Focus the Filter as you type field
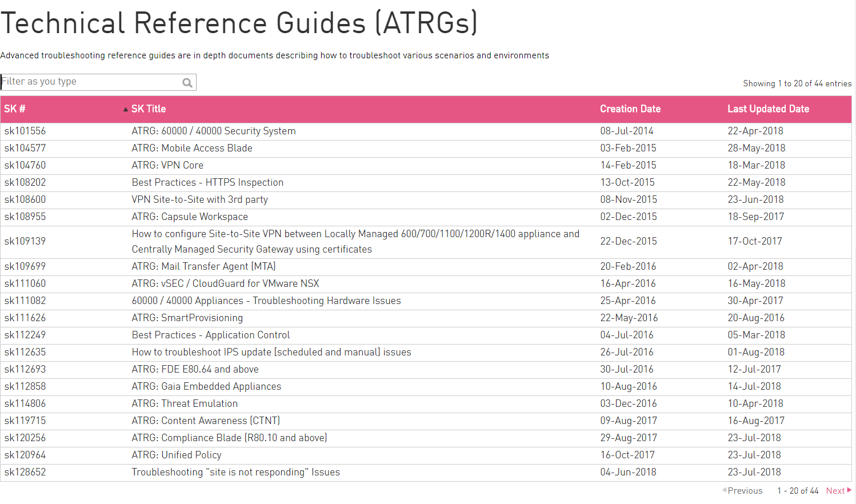The image size is (856, 504). click(x=98, y=82)
